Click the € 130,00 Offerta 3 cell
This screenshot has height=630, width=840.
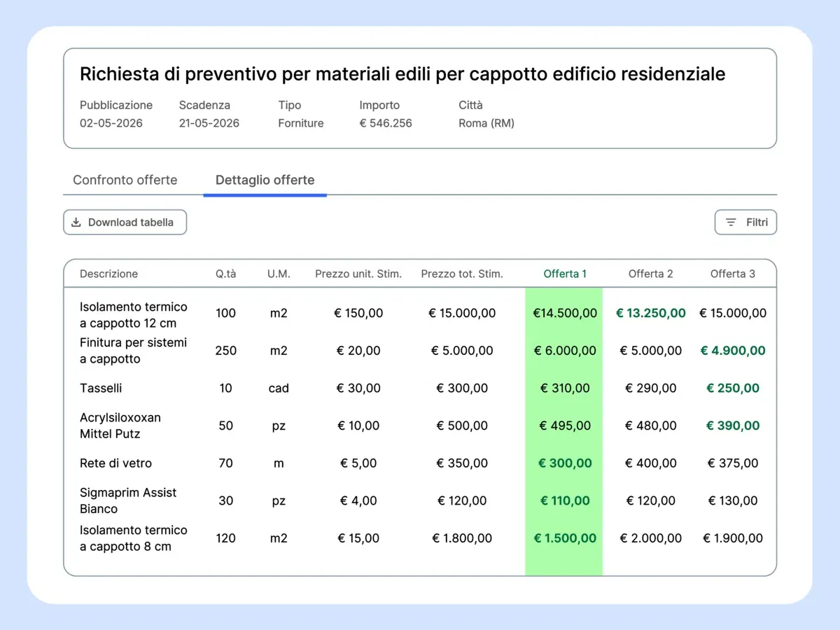pos(733,500)
